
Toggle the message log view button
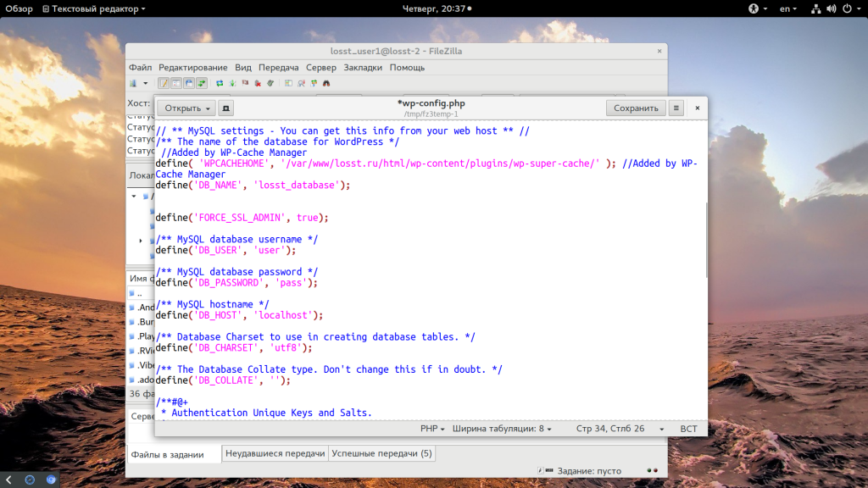coord(164,83)
